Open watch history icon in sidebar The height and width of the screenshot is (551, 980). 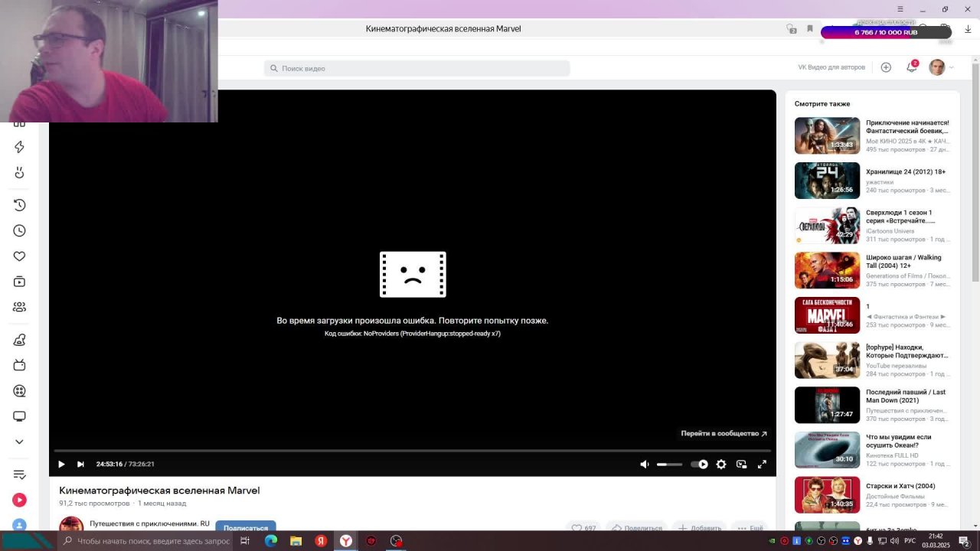pos(20,205)
